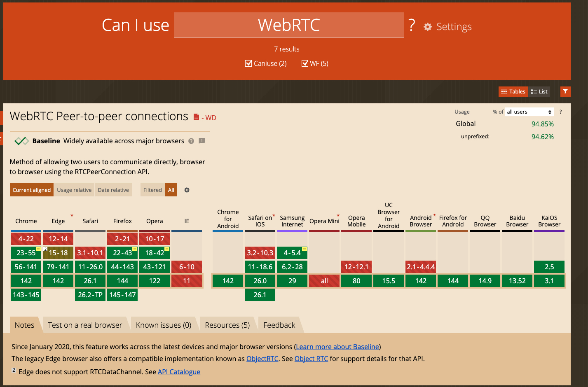Click the question mark next to search field
The width and height of the screenshot is (588, 387).
pos(412,26)
